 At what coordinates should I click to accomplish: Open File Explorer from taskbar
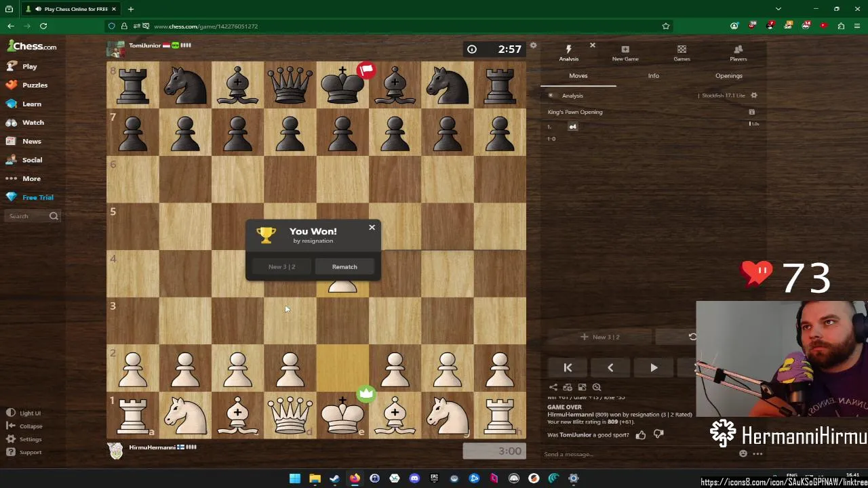315,479
